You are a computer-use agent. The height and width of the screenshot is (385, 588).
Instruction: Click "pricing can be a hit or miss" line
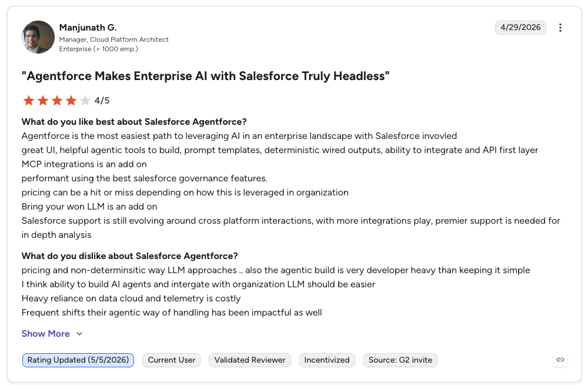pos(185,192)
